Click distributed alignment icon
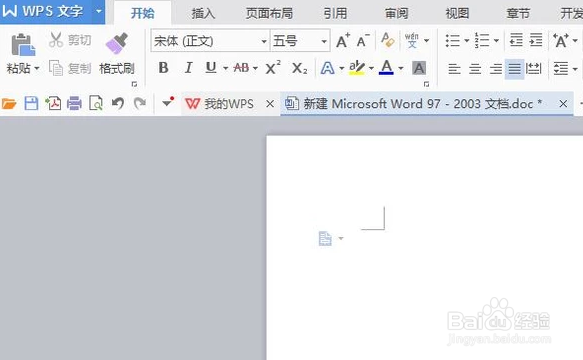Image resolution: width=583 pixels, height=360 pixels. tap(534, 69)
